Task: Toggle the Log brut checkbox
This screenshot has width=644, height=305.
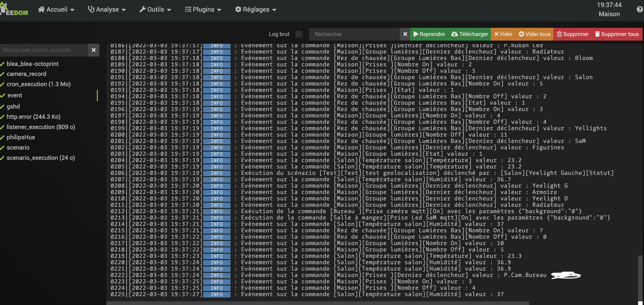Action: 299,34
